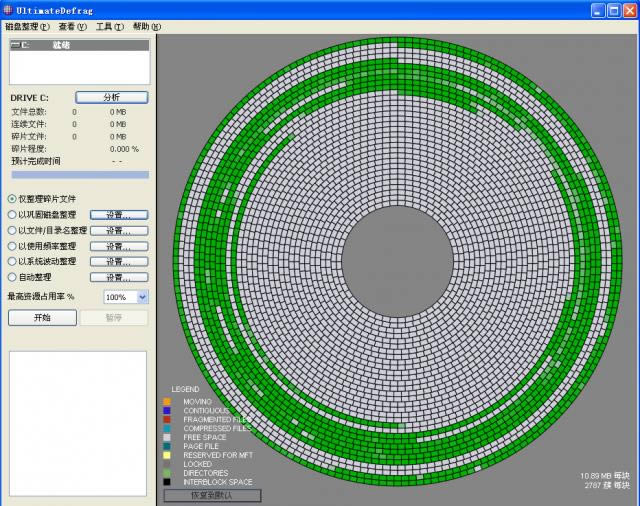
Task: Click the 碎片程度 label
Action: click(29, 149)
